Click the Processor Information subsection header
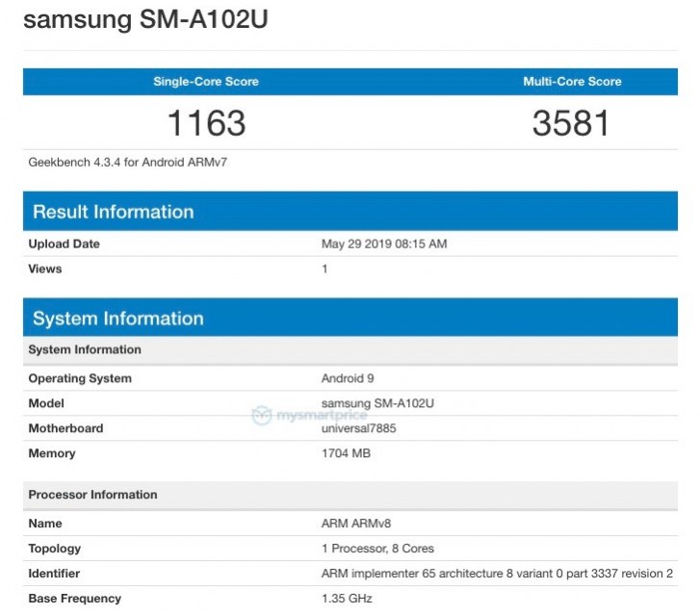Screen dimensions: 700x615 click(x=93, y=495)
